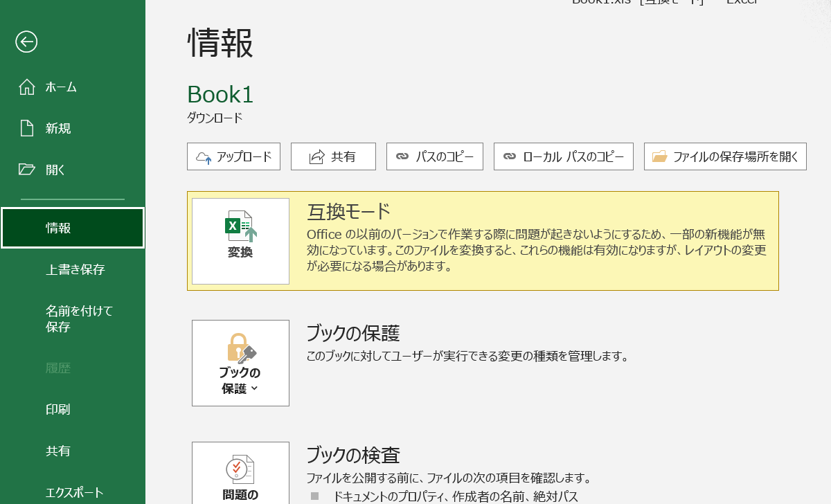Go to the エクスポート page
The image size is (831, 504).
coord(74,492)
